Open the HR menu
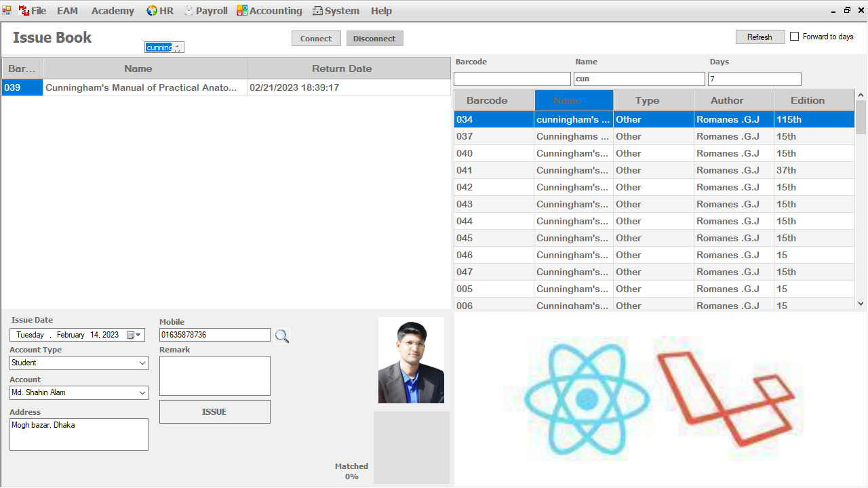The image size is (868, 488). 160,11
